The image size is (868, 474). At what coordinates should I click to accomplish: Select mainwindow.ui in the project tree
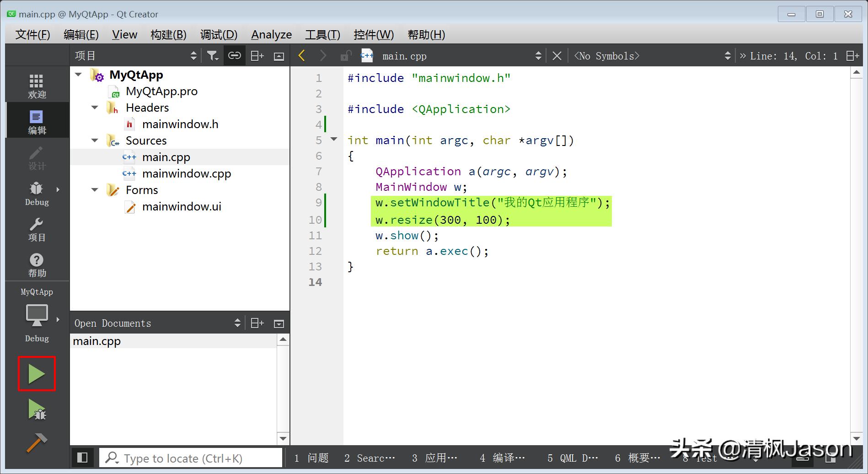point(182,207)
